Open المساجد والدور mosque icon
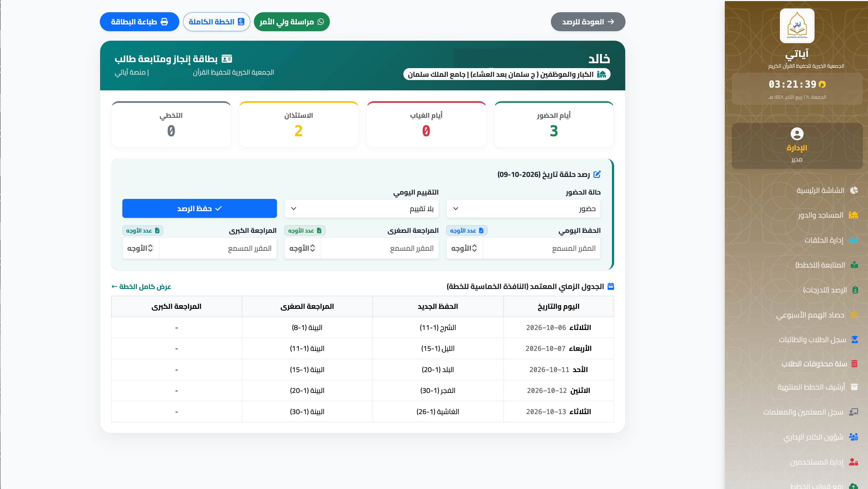Viewport: 868px width, 489px height. [853, 215]
